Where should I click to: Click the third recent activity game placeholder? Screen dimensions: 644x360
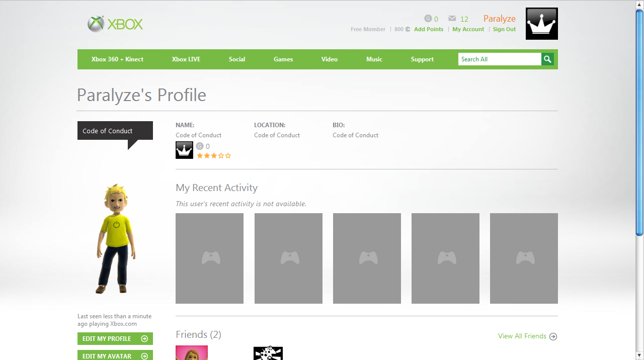pos(367,258)
